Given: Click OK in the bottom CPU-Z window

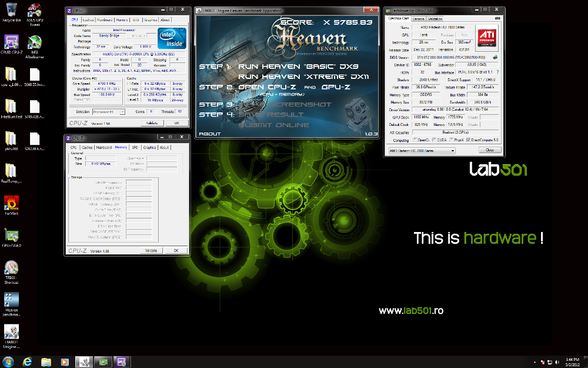Looking at the screenshot, I should click(x=176, y=250).
